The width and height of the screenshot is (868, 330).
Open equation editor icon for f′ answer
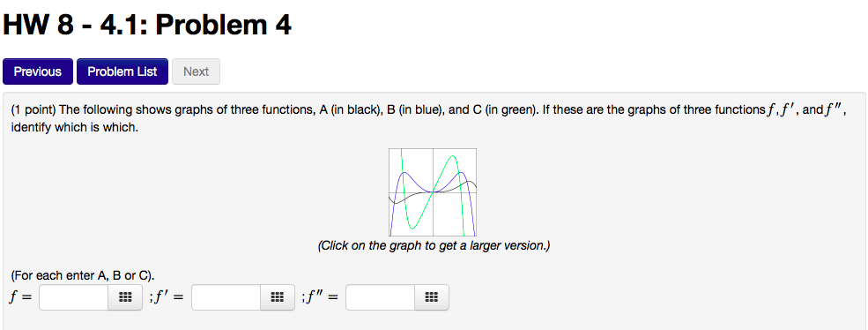point(278,297)
